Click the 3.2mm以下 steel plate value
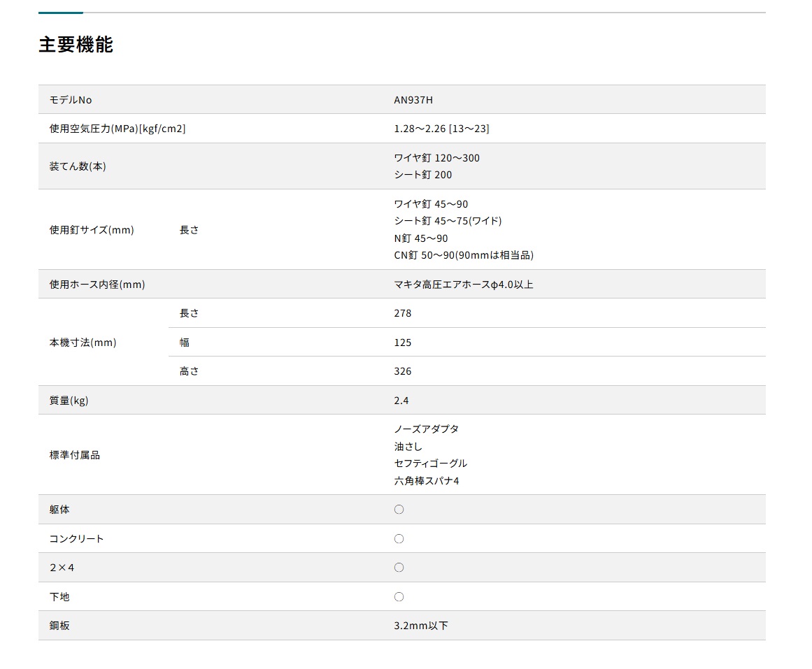 [x=421, y=626]
